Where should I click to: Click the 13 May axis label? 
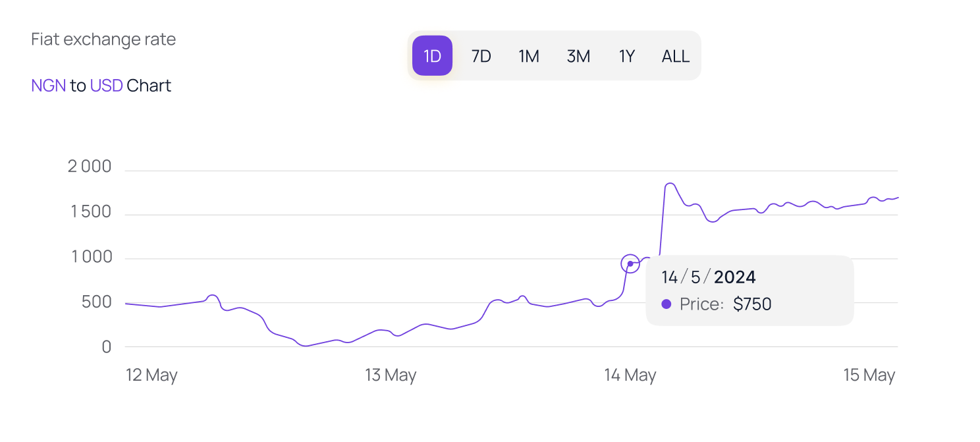[x=391, y=375]
